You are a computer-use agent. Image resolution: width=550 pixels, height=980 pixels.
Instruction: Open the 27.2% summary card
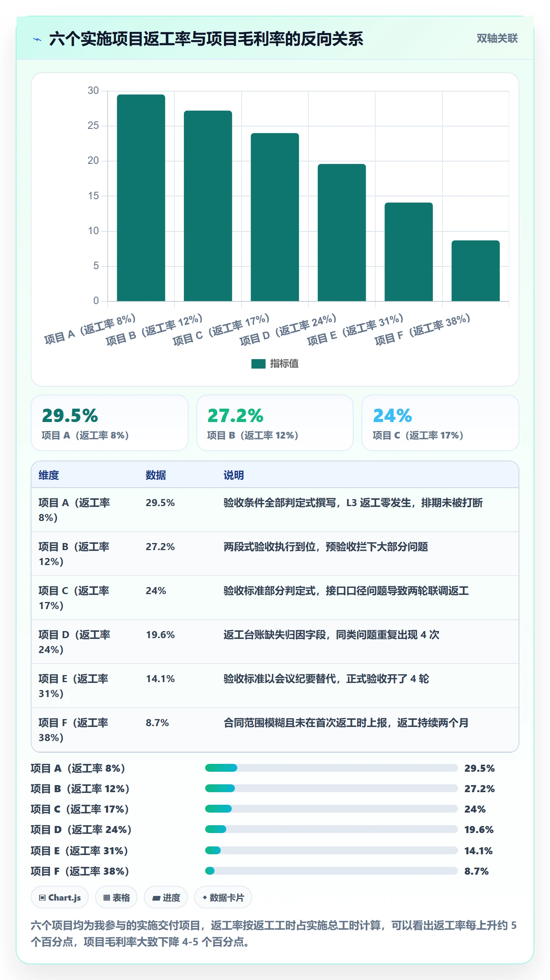pyautogui.click(x=275, y=423)
